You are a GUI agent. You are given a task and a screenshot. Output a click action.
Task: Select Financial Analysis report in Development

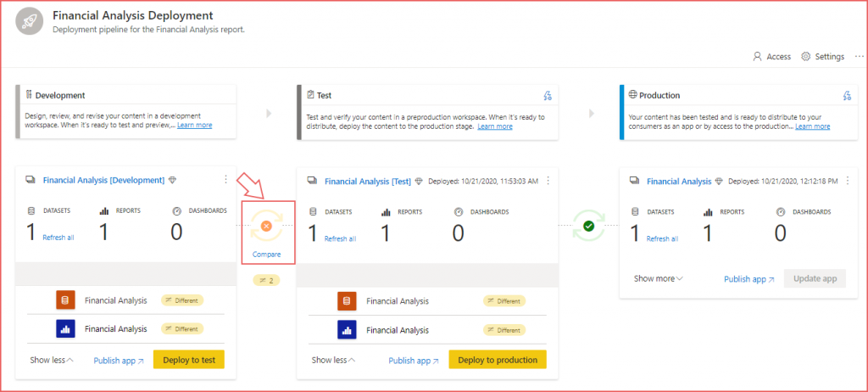[x=115, y=329]
